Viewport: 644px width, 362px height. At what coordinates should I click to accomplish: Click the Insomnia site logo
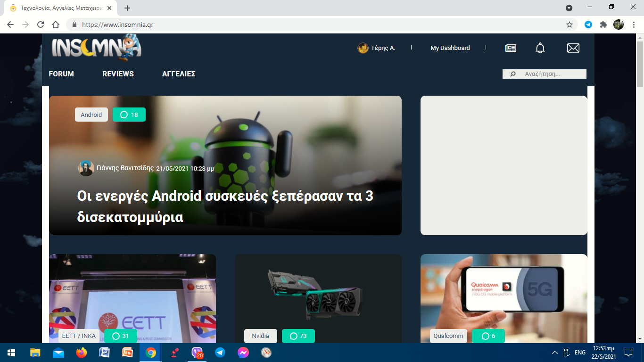tap(96, 48)
